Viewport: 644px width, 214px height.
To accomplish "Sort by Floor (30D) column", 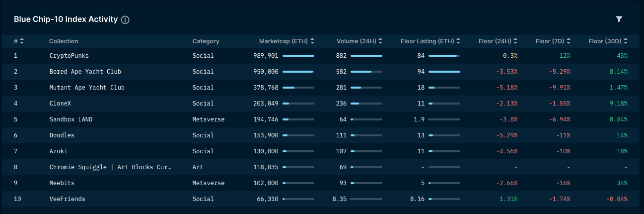I will (x=626, y=41).
